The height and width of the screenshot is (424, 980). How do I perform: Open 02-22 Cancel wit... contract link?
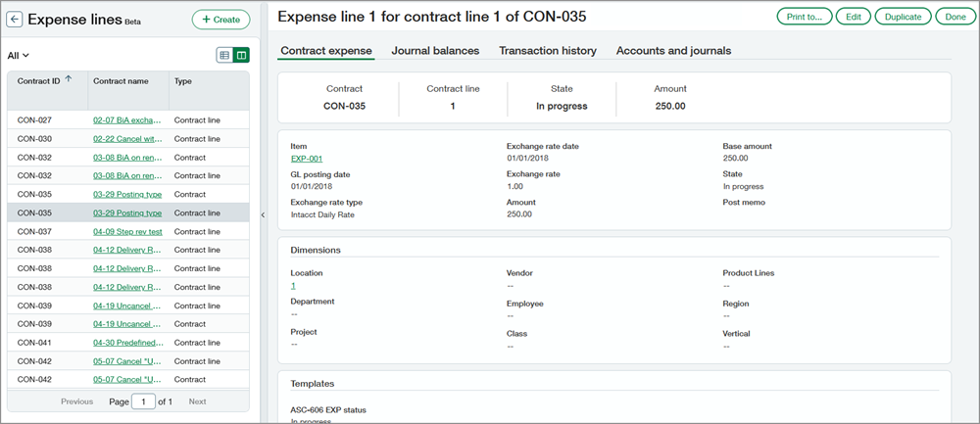127,139
